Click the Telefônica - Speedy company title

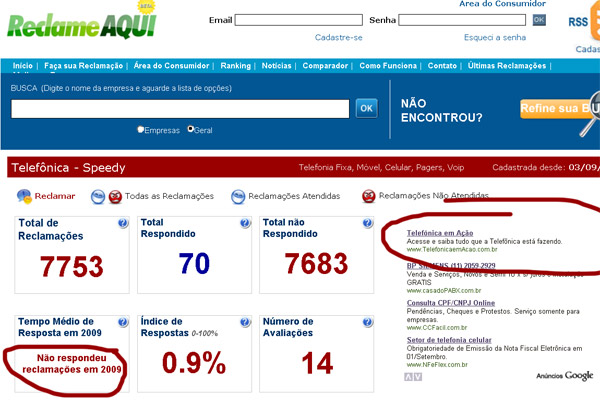click(x=68, y=168)
